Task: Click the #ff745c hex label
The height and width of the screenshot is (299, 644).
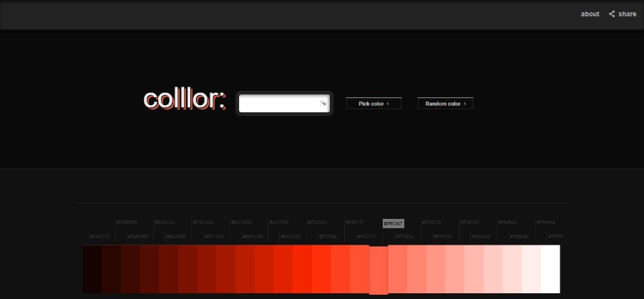Action: (404, 237)
